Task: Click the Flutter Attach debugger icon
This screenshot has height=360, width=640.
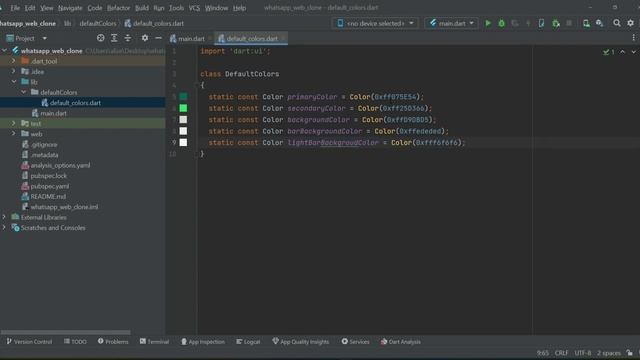Action: click(556, 24)
